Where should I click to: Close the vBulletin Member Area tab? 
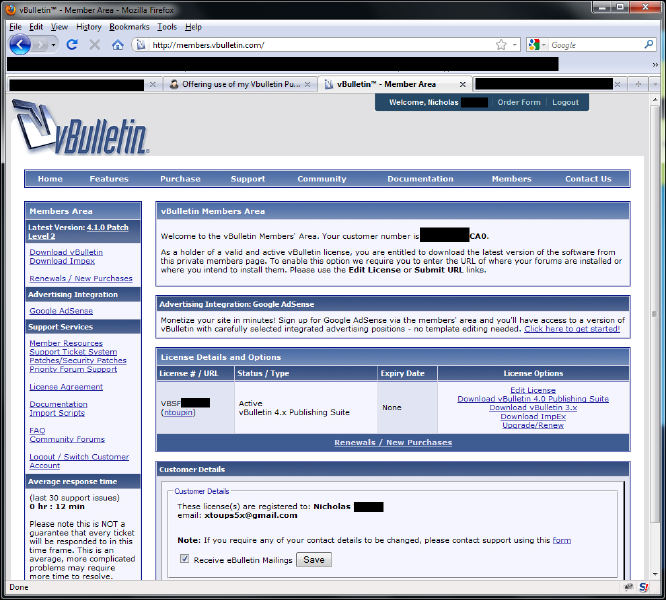pos(463,85)
